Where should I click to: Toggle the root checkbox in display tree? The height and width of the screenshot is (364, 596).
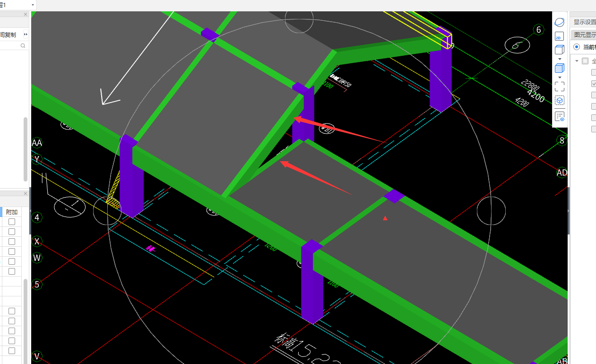tap(585, 61)
